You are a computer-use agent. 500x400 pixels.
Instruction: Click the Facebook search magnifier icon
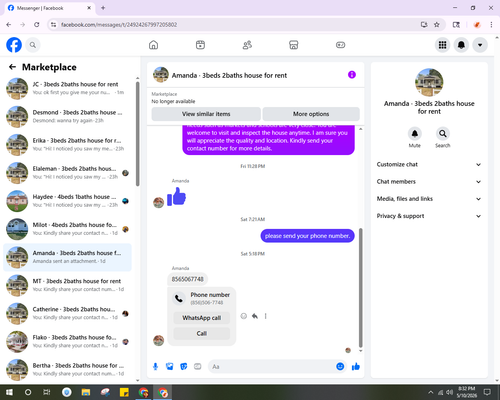pos(33,45)
